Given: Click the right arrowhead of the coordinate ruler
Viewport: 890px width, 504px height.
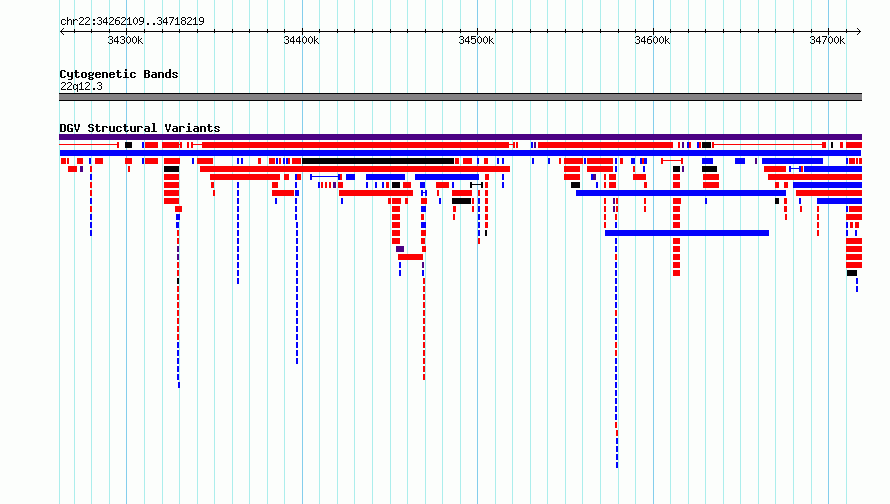Looking at the screenshot, I should click(859, 31).
